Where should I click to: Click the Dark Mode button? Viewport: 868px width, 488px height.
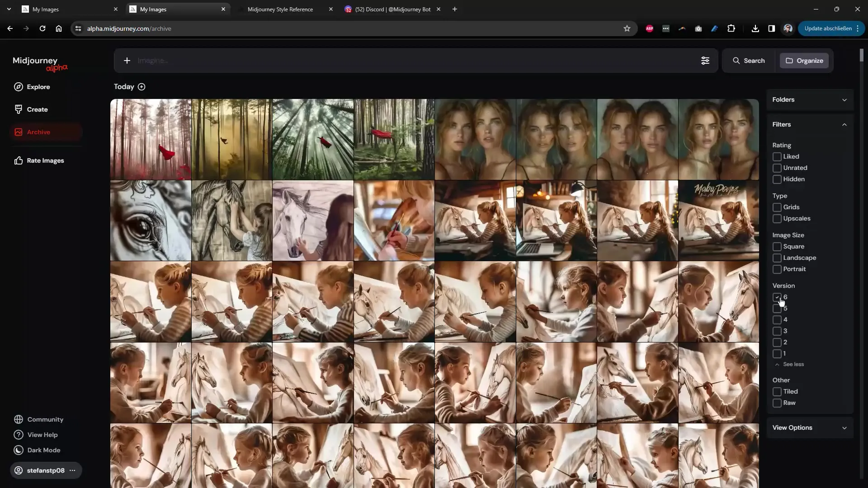click(44, 450)
